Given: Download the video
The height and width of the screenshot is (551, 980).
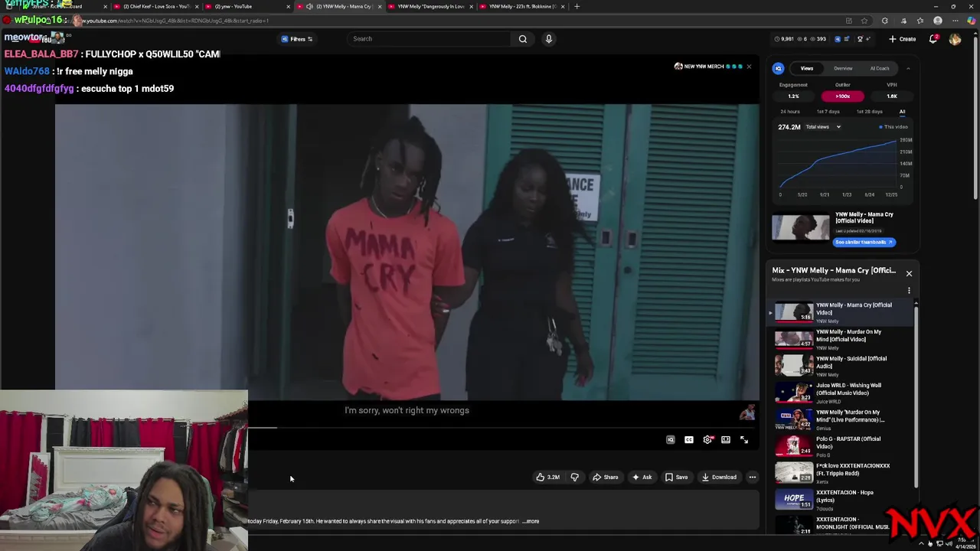Looking at the screenshot, I should (x=719, y=478).
